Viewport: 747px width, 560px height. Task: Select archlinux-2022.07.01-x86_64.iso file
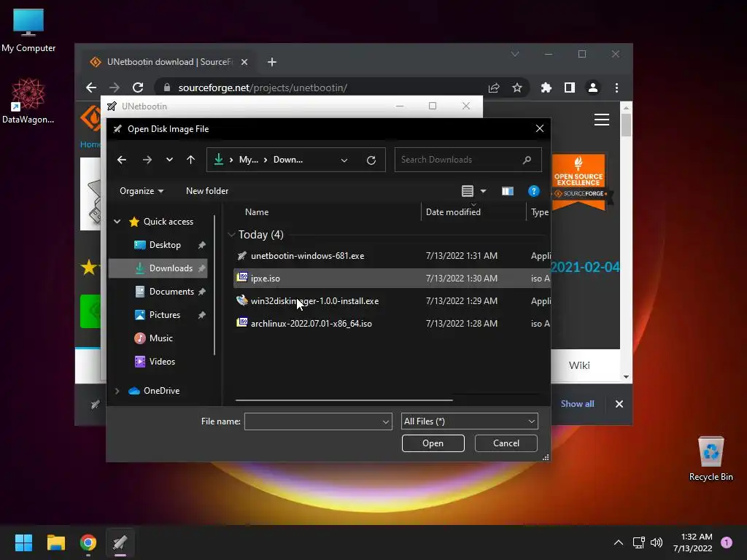click(x=311, y=323)
